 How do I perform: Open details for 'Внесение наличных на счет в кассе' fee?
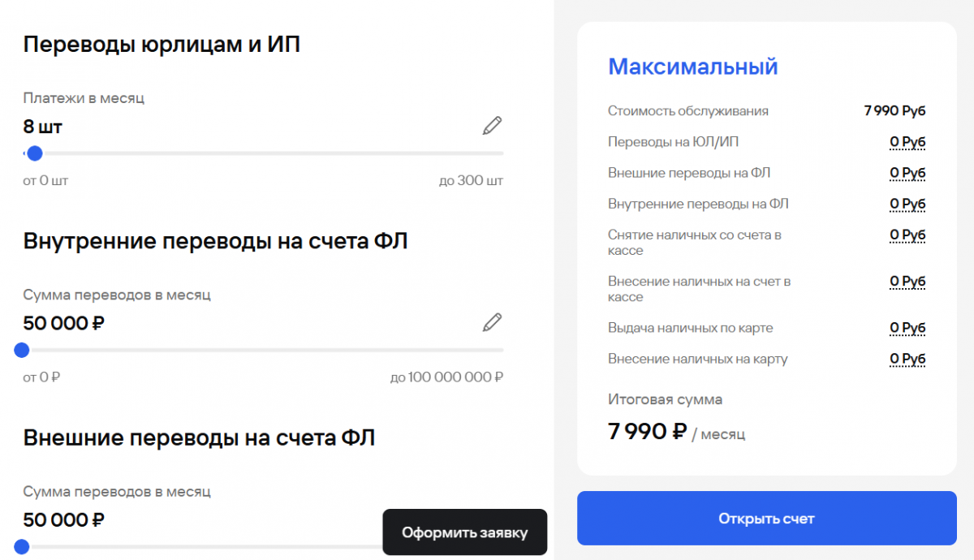[907, 282]
